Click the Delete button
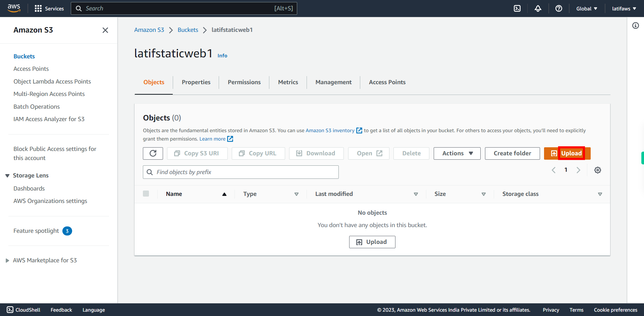The height and width of the screenshot is (316, 644). tap(411, 153)
